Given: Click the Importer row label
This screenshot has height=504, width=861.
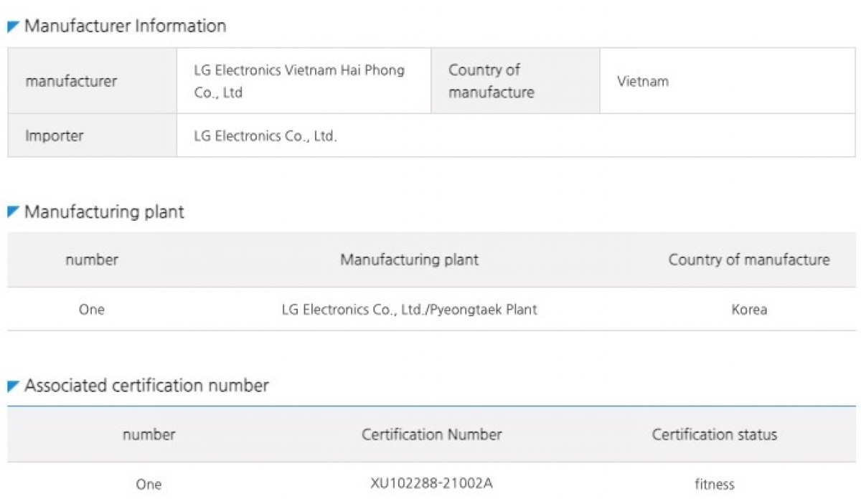Looking at the screenshot, I should [55, 136].
